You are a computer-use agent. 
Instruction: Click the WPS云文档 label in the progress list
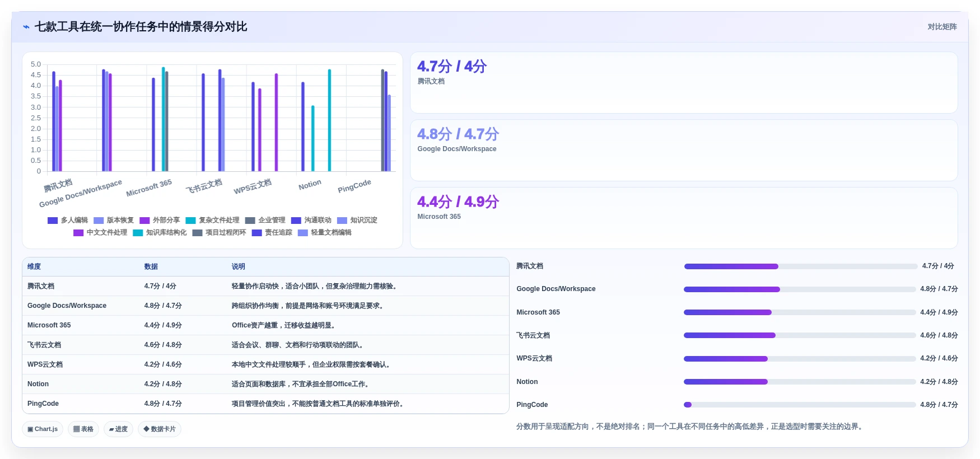[534, 359]
